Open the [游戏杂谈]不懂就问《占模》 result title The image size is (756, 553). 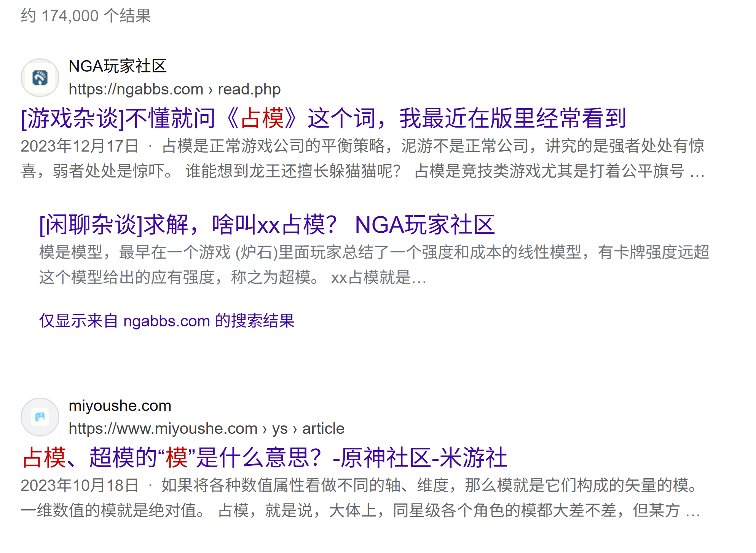324,118
